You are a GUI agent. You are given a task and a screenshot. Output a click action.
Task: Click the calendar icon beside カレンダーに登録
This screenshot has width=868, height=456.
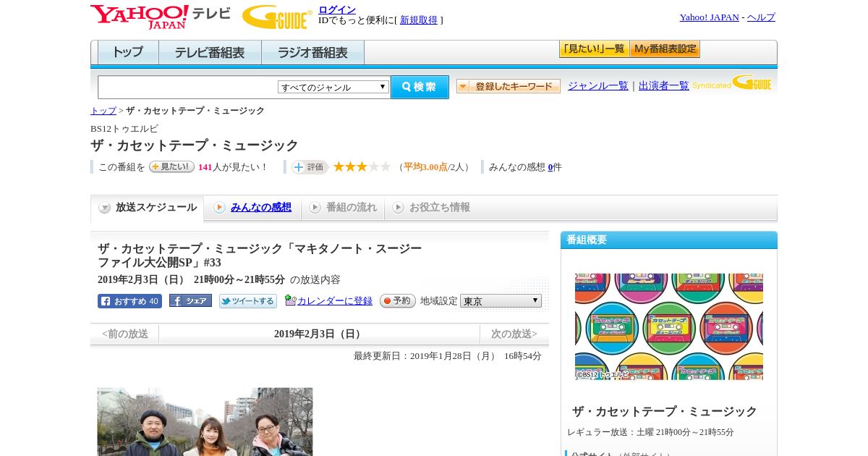pyautogui.click(x=290, y=300)
